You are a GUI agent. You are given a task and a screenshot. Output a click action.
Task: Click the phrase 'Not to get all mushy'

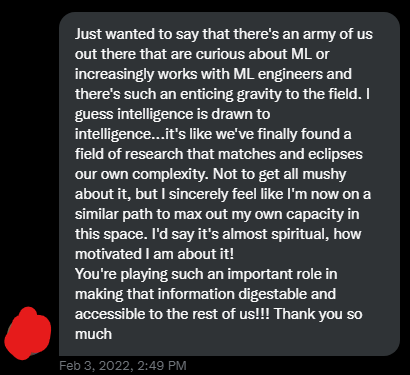tap(280, 174)
